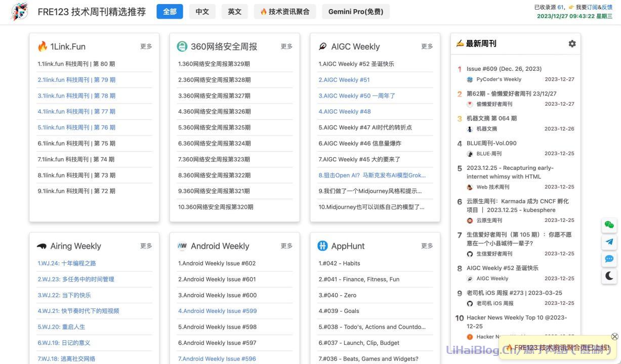Open the Gemini Pro(免费) tab
This screenshot has height=364, width=621.
pyautogui.click(x=356, y=12)
